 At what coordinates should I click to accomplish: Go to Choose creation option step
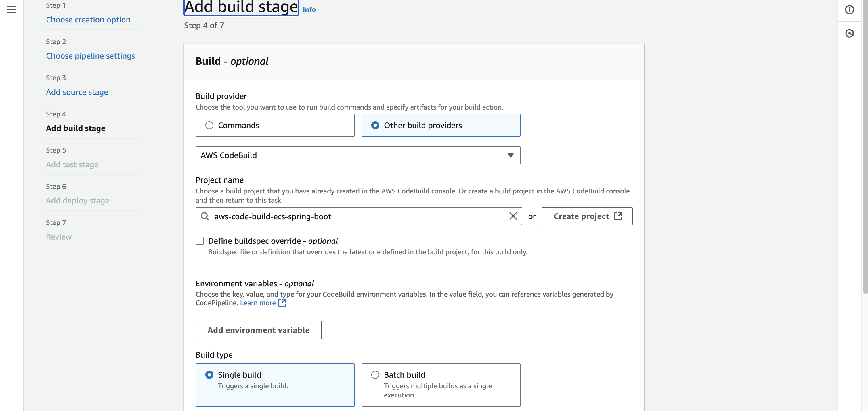88,20
